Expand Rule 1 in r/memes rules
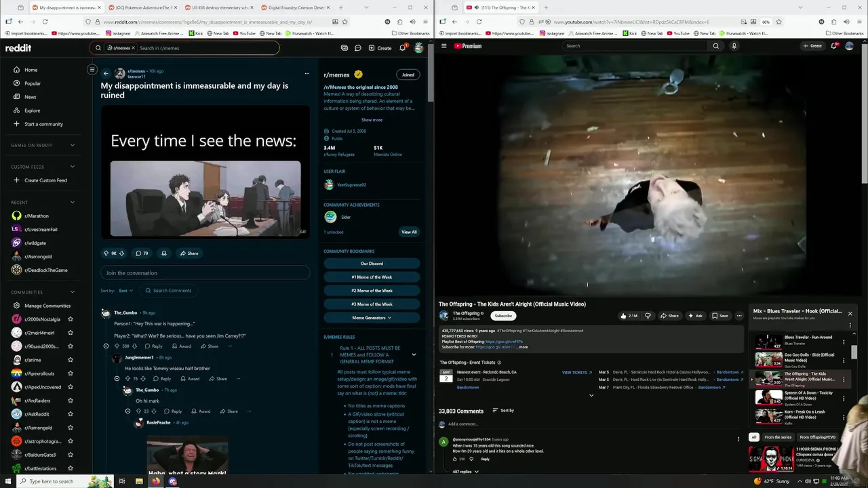 (x=414, y=354)
